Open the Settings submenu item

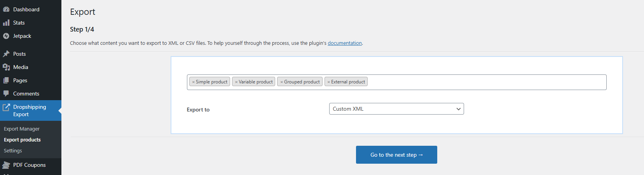click(13, 150)
